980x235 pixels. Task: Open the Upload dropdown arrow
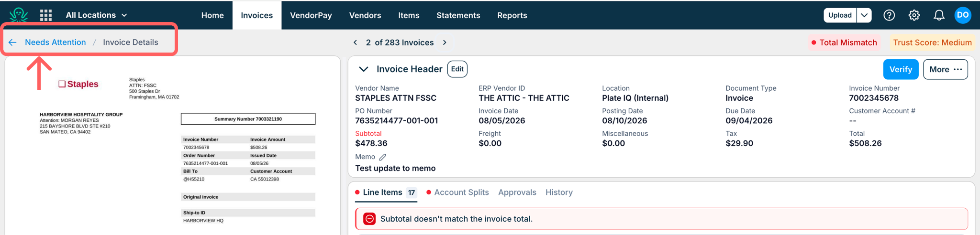tap(864, 15)
